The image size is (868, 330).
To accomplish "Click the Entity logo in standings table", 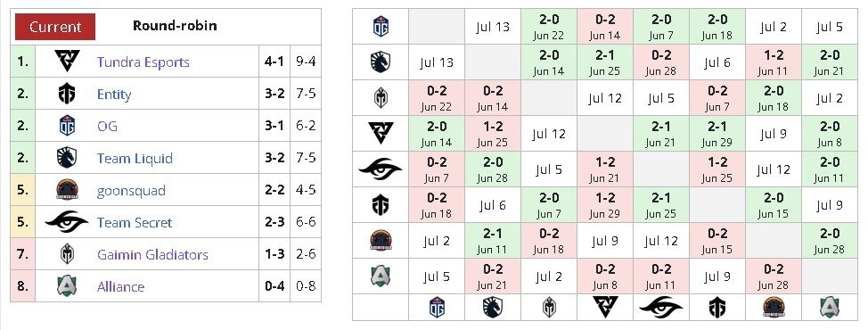I will [x=67, y=95].
